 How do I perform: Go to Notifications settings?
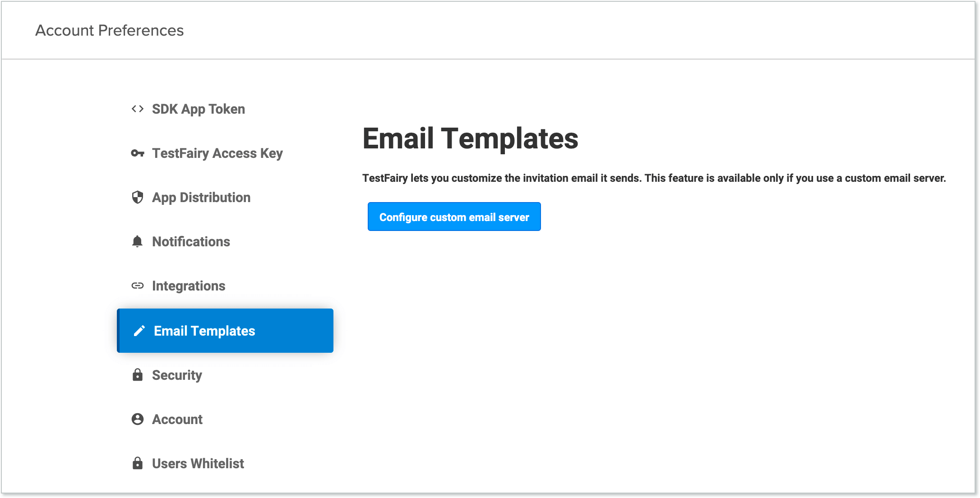(191, 241)
